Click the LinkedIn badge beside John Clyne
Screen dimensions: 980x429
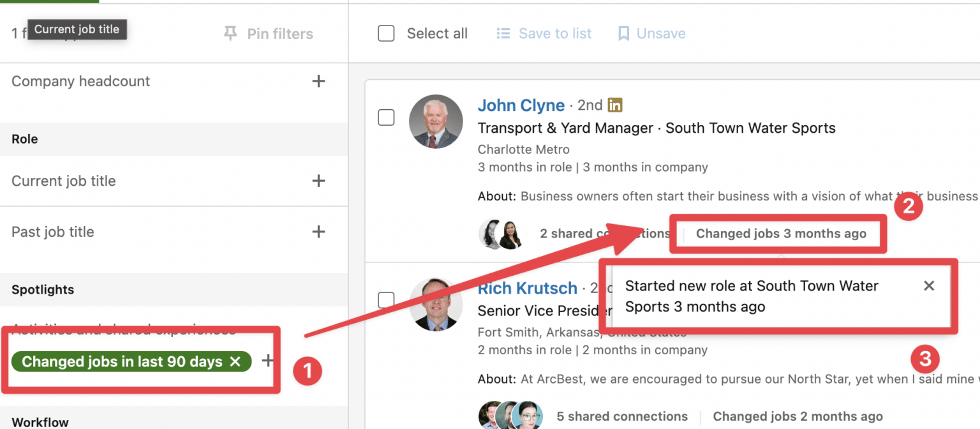tap(614, 105)
